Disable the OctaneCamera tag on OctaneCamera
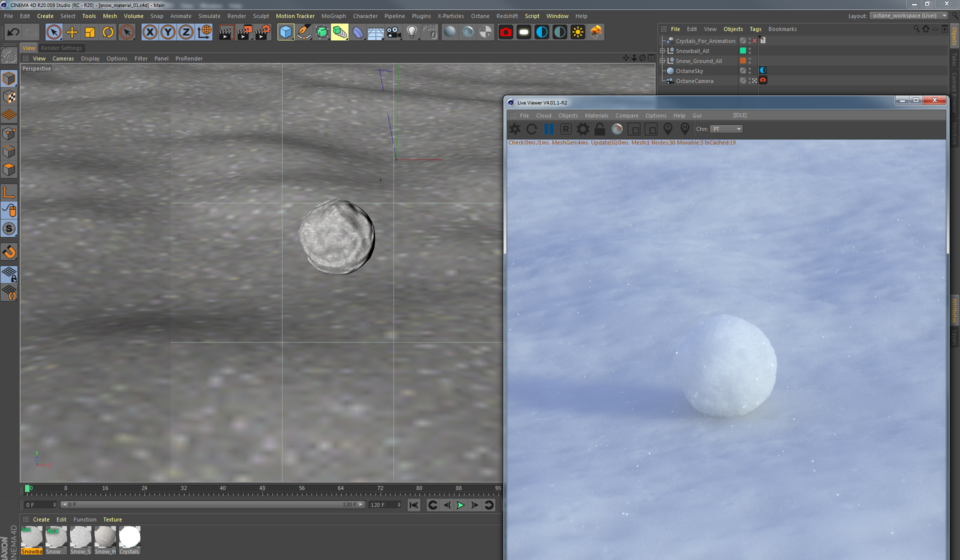 coord(762,80)
